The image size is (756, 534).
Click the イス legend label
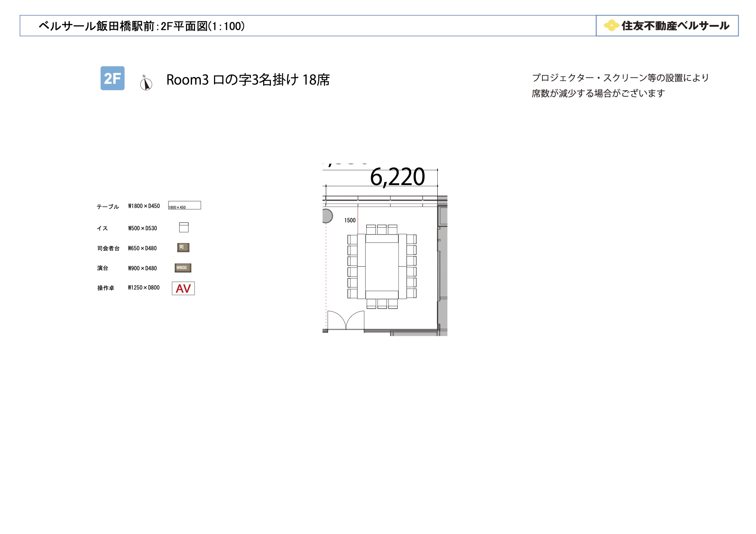(102, 228)
